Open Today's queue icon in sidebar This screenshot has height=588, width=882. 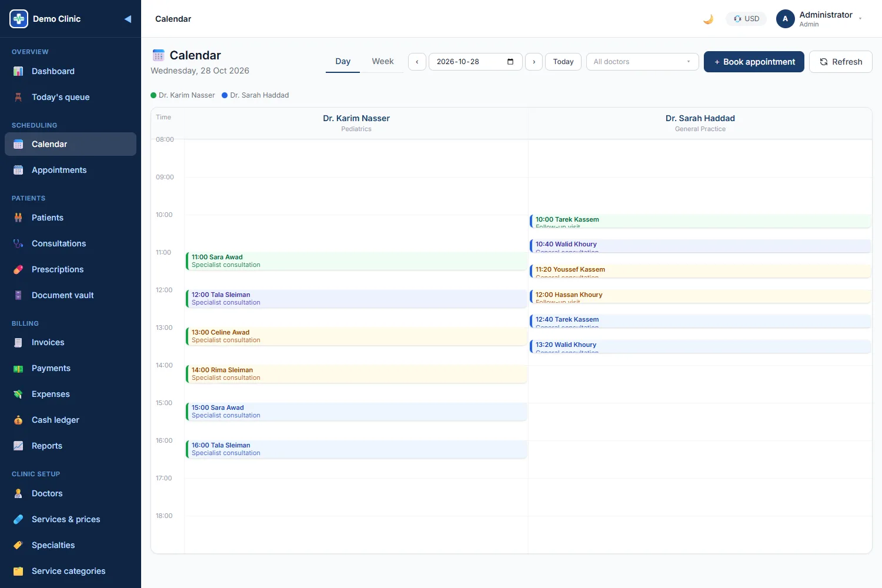coord(18,97)
